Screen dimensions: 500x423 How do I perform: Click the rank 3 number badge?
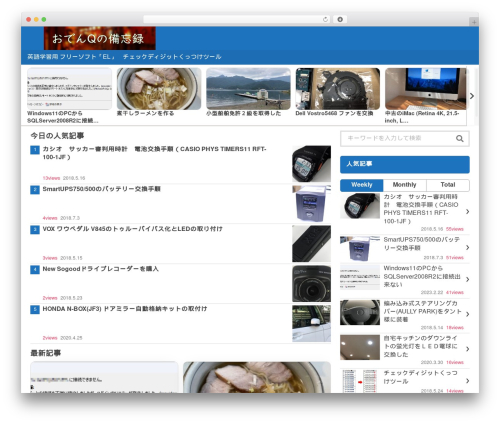35,230
